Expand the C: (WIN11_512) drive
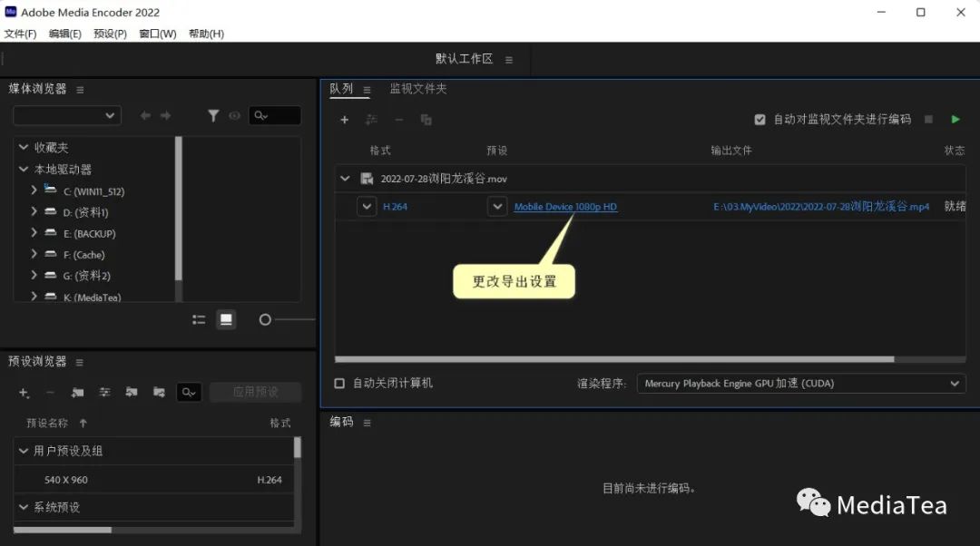The height and width of the screenshot is (546, 980). click(34, 190)
